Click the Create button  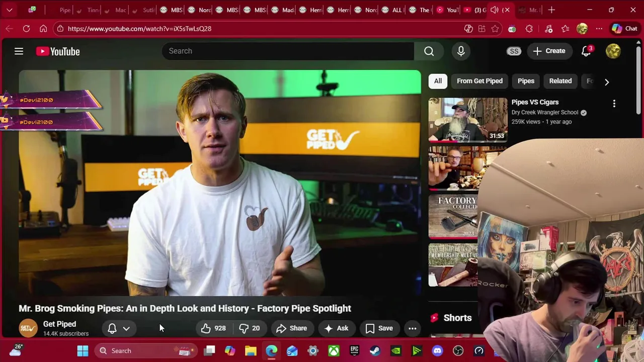point(549,51)
